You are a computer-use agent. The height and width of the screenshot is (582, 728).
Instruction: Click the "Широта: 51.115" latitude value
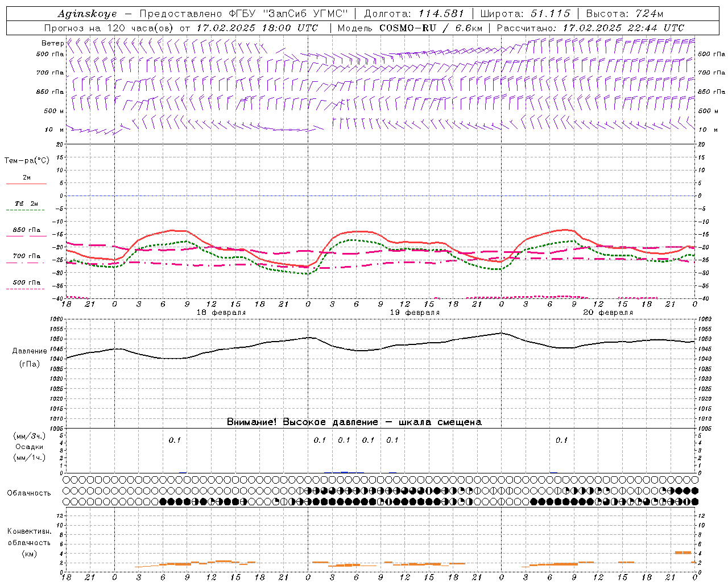pyautogui.click(x=525, y=14)
